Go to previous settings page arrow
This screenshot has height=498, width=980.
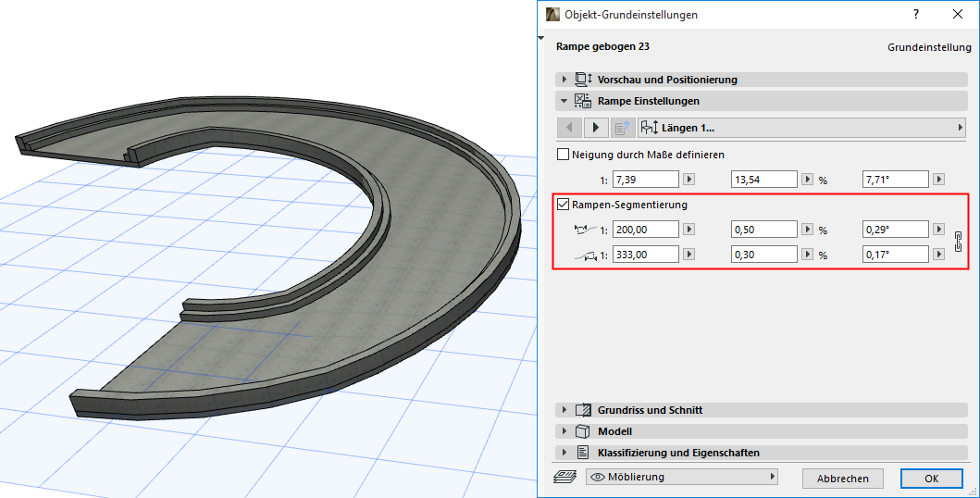pyautogui.click(x=569, y=128)
